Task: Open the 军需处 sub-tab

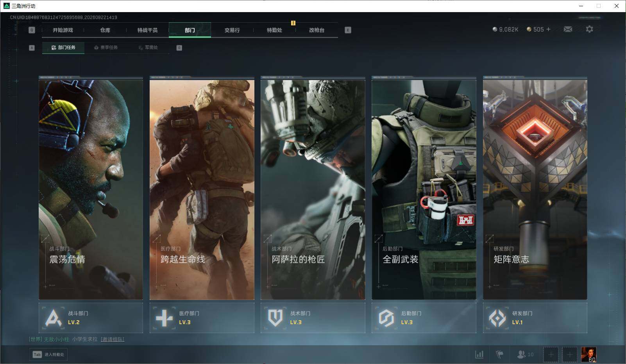Action: coord(148,48)
